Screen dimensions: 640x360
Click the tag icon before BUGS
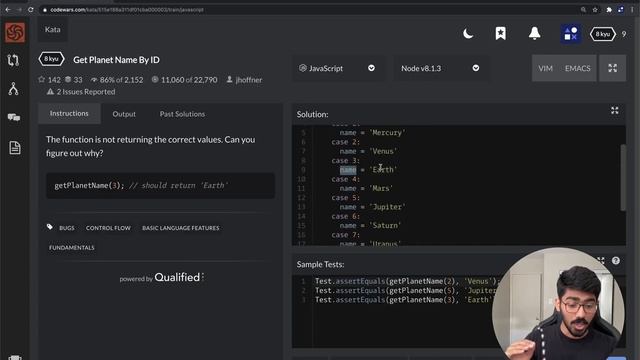(x=50, y=227)
